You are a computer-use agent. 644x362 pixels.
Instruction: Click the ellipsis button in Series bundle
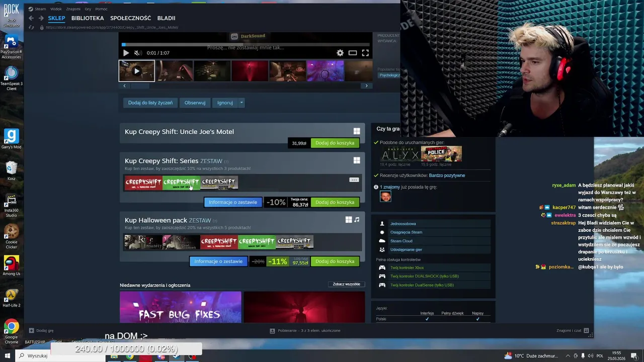(x=354, y=180)
